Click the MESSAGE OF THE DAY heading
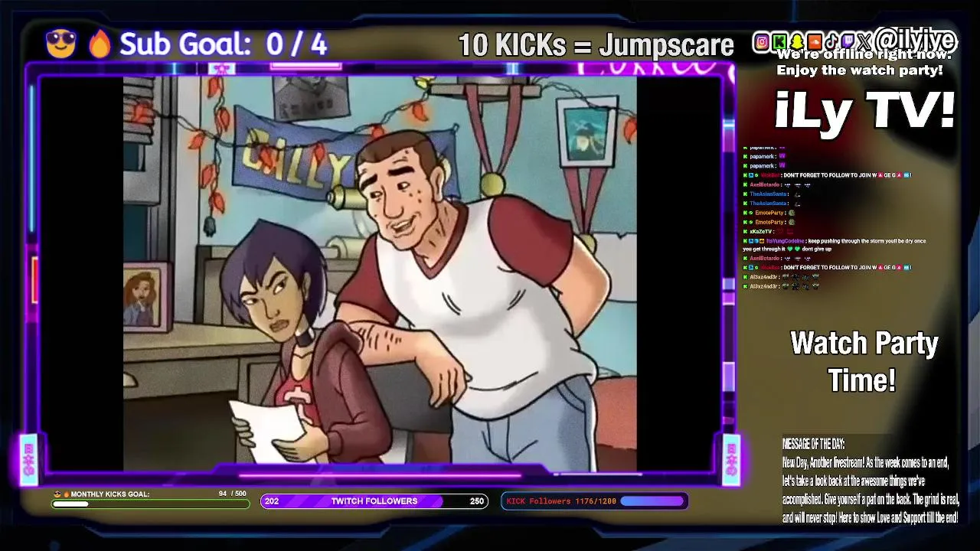 813,444
